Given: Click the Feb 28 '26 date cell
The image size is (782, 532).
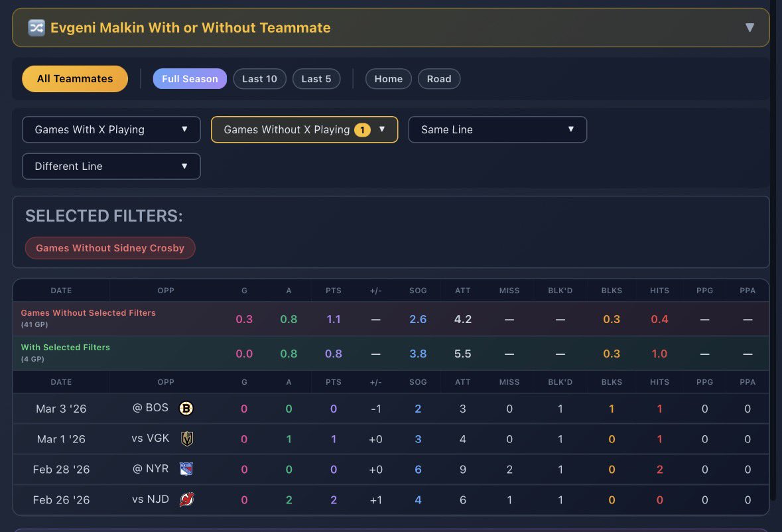Looking at the screenshot, I should coord(61,470).
